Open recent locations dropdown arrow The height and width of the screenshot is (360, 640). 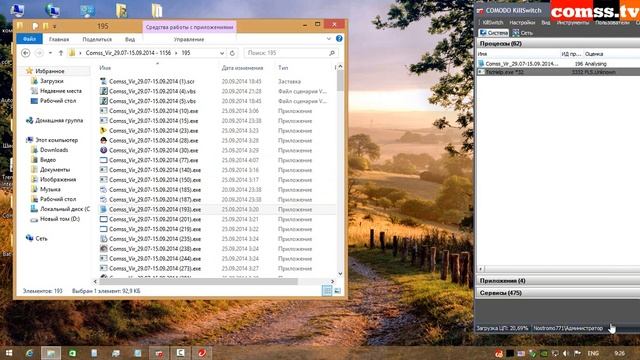pyautogui.click(x=50, y=53)
